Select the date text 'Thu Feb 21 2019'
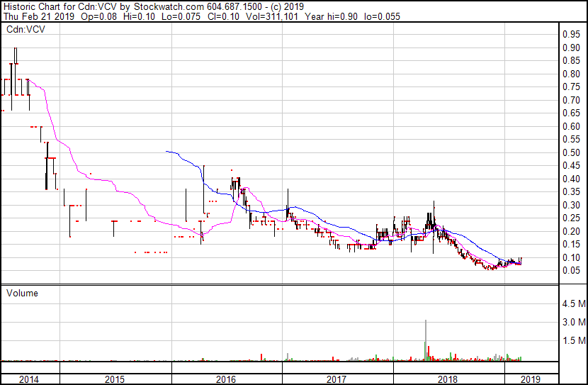588x385 pixels. point(39,16)
